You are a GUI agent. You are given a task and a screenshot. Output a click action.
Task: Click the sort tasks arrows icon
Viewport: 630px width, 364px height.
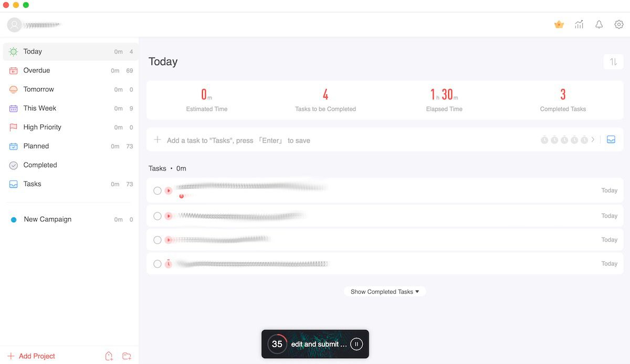coord(613,62)
